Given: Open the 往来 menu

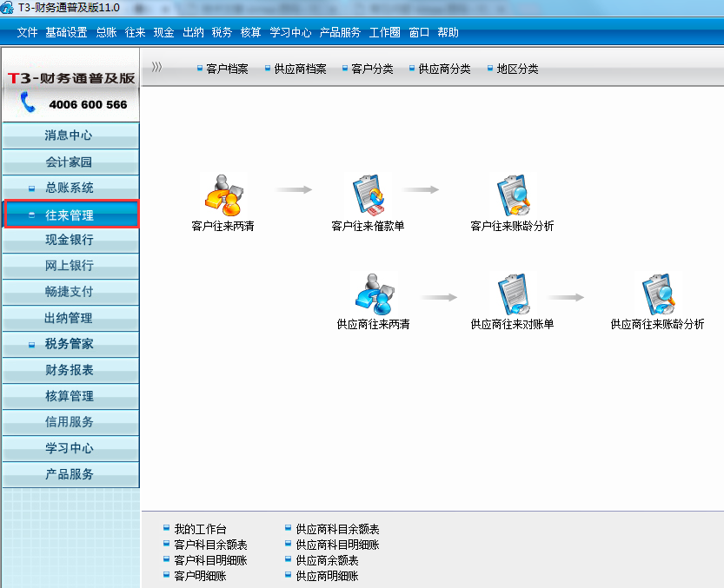Looking at the screenshot, I should click(x=135, y=31).
